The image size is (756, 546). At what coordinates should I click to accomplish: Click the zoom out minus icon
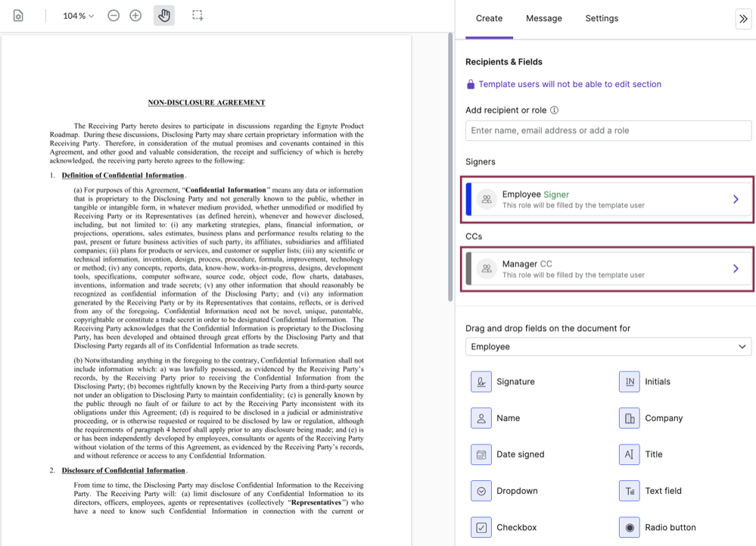tap(114, 15)
